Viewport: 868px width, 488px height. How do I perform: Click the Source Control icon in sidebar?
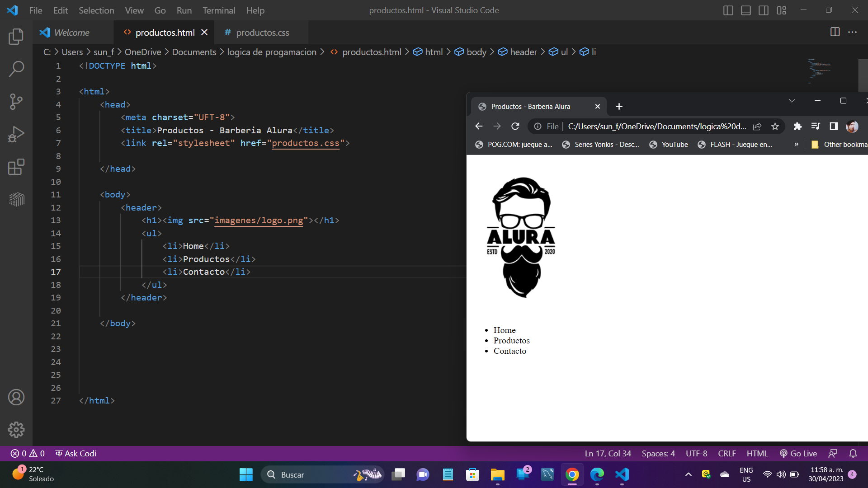[x=16, y=101]
